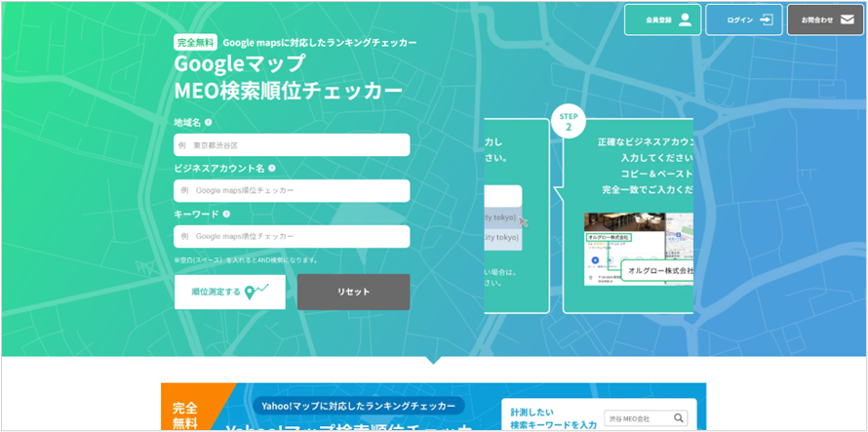Click the 計測したい検索キーワードを入力 text
Image resolution: width=868 pixels, height=432 pixels.
[554, 418]
